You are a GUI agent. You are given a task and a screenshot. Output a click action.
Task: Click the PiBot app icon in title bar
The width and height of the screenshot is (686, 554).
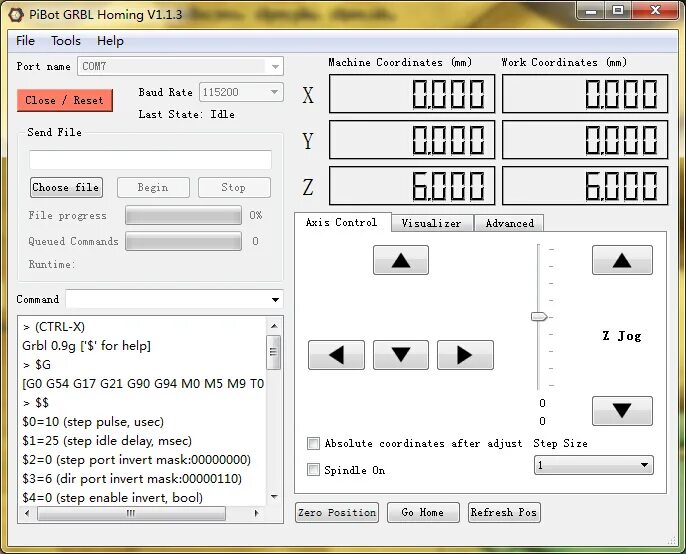pos(16,14)
